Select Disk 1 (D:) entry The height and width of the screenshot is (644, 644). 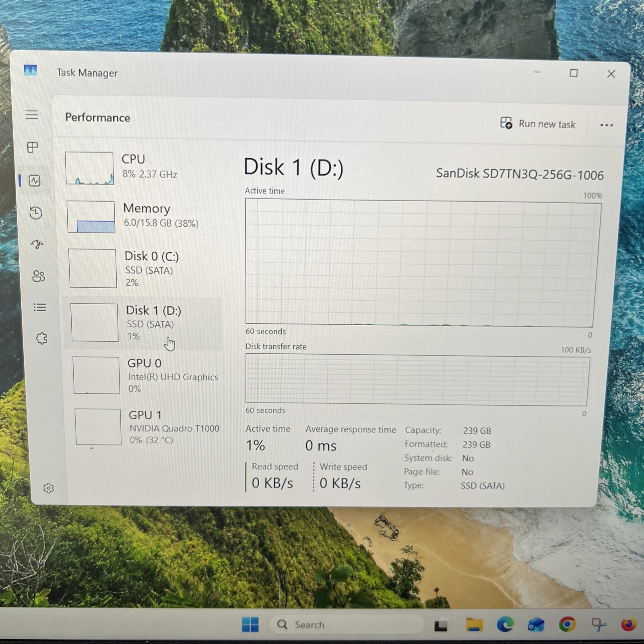pyautogui.click(x=143, y=323)
